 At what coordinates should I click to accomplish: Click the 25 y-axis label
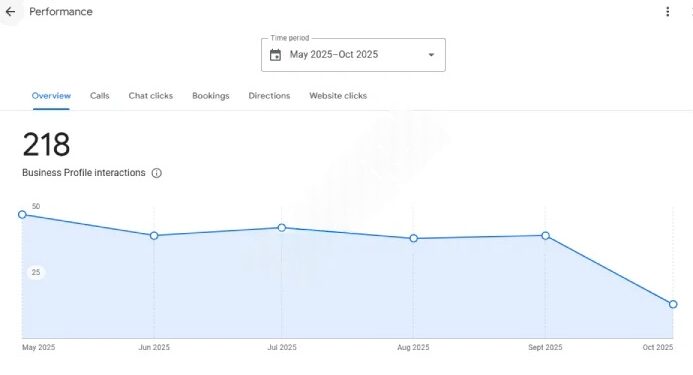point(36,272)
